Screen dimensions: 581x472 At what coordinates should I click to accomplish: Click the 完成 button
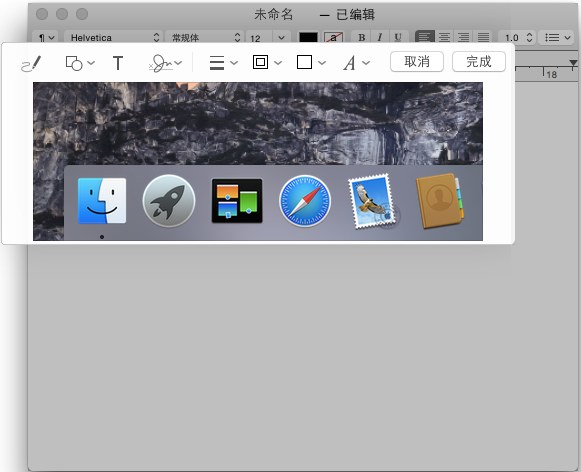tap(479, 61)
